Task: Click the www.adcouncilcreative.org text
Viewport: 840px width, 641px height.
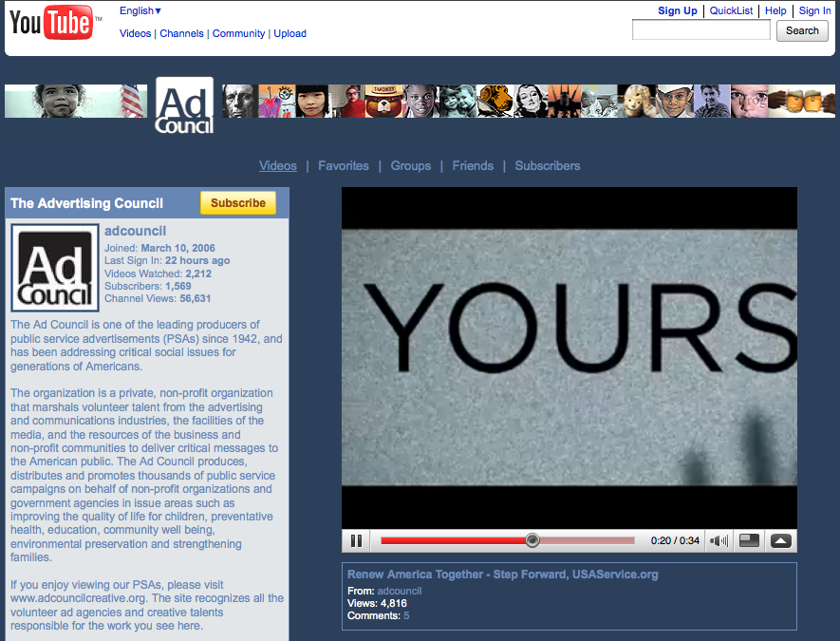Action: click(x=78, y=598)
